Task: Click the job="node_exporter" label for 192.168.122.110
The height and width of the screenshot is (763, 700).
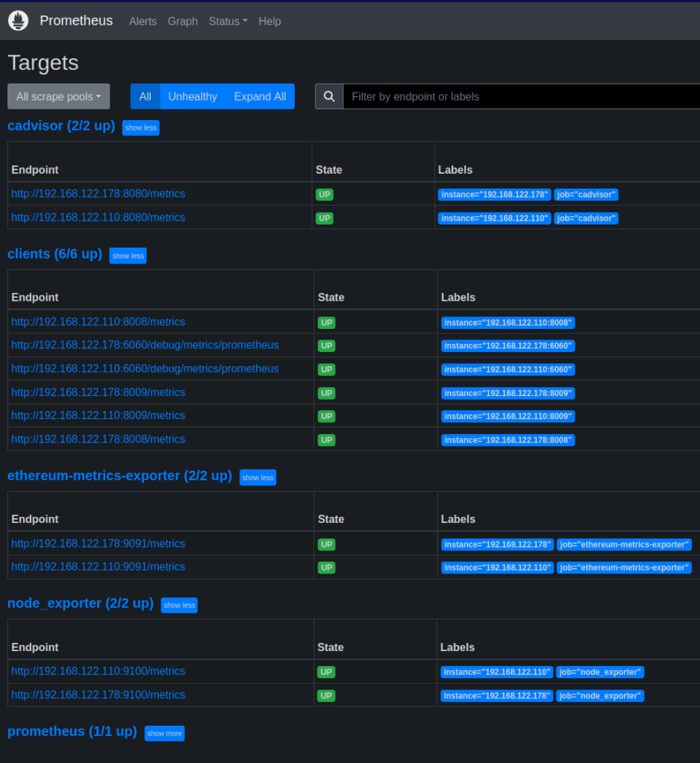Action: 600,672
